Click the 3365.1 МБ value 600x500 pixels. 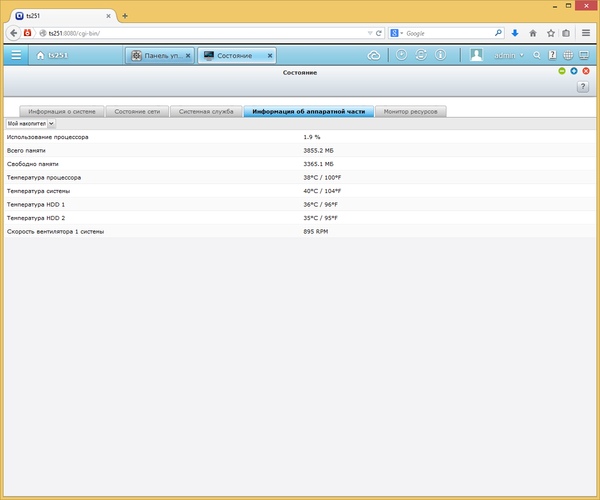point(318,164)
